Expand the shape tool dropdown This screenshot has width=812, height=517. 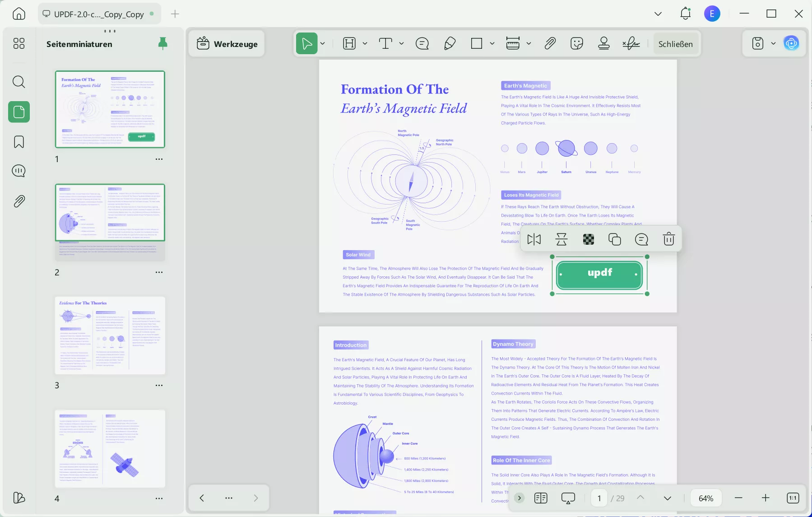pyautogui.click(x=492, y=43)
